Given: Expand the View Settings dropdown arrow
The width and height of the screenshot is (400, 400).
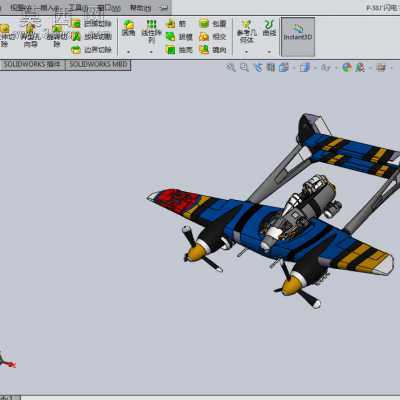Looking at the screenshot, I should [x=391, y=68].
